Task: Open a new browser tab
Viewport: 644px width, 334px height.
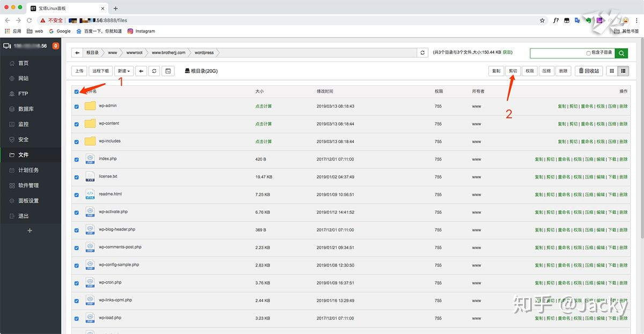Action: click(115, 8)
